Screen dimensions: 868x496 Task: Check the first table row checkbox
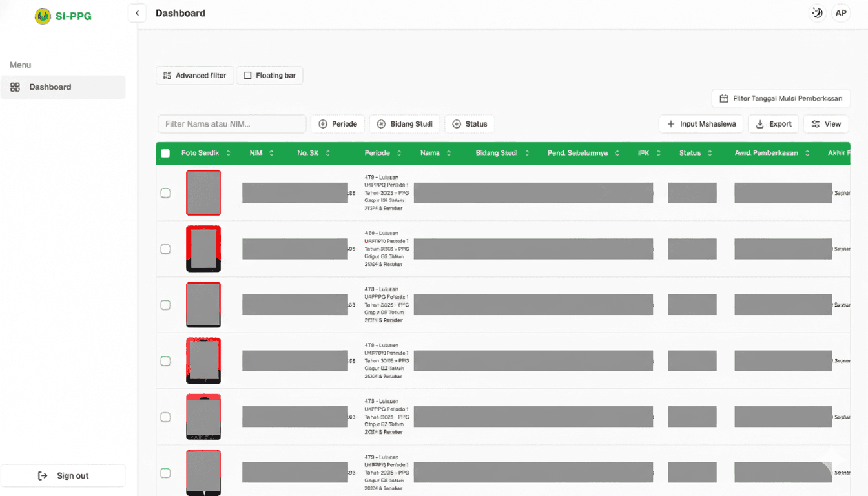coord(165,193)
